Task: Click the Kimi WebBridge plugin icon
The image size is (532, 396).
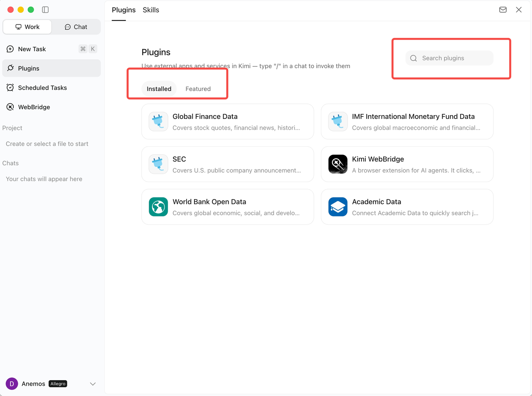Action: [338, 164]
